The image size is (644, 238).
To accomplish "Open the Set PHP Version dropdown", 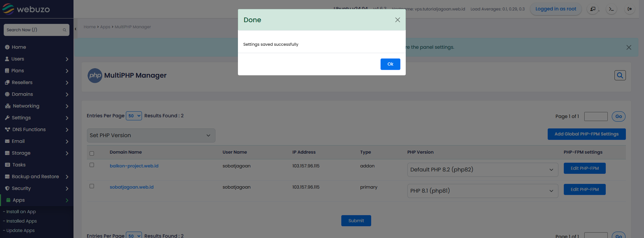I will (x=151, y=135).
